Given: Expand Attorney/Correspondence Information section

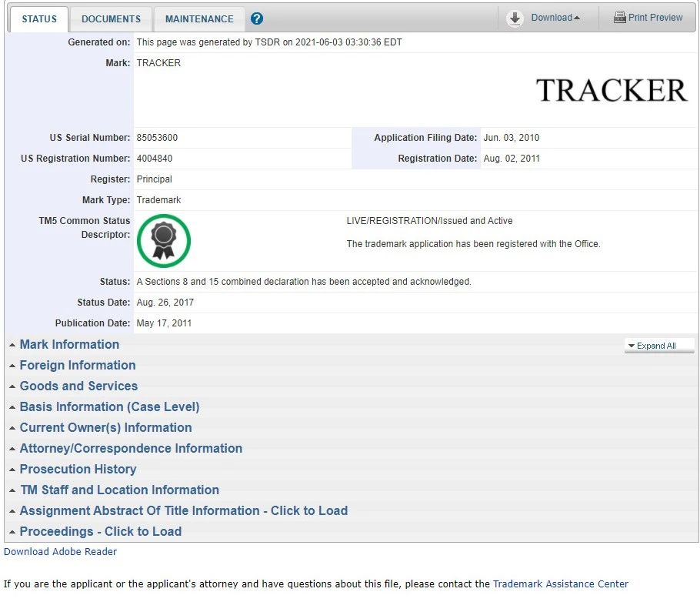Looking at the screenshot, I should click(131, 448).
